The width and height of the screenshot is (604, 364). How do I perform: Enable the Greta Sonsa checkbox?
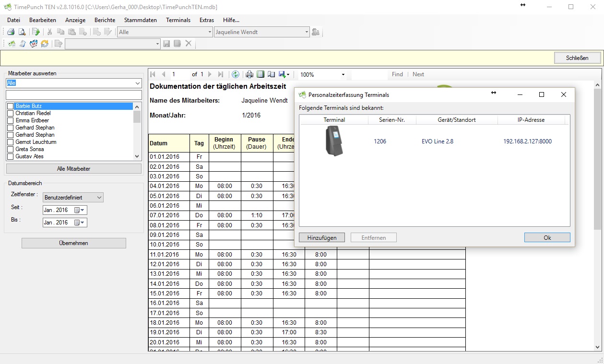(10, 149)
